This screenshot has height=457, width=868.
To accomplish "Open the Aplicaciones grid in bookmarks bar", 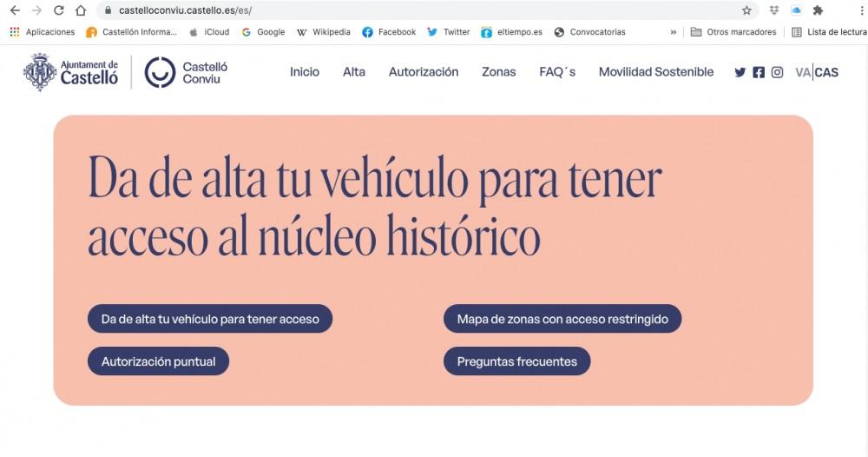I will pos(14,32).
